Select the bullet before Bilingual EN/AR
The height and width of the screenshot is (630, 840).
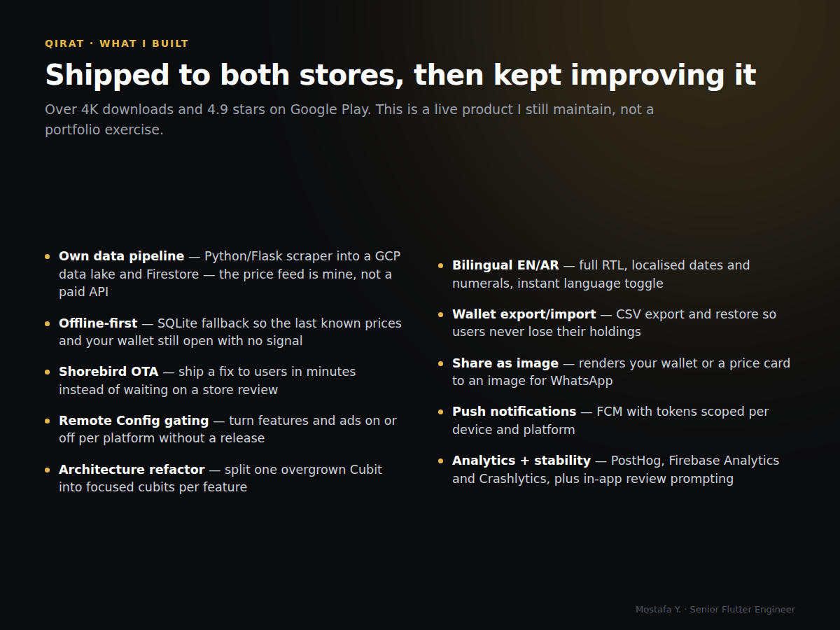(441, 266)
